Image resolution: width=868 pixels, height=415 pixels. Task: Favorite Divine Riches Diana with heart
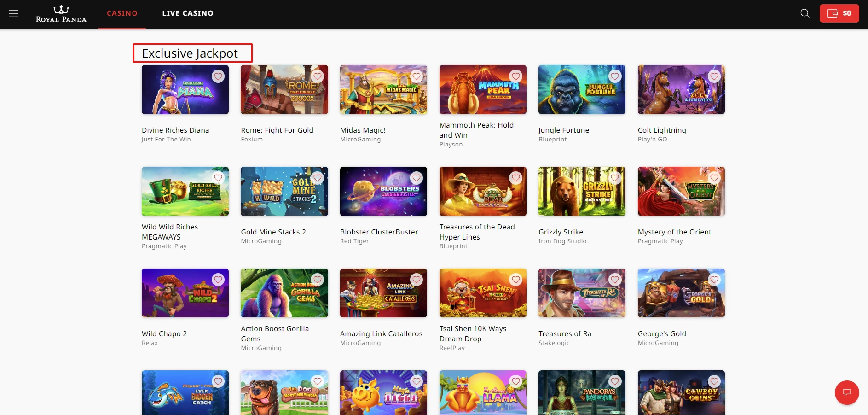point(218,76)
